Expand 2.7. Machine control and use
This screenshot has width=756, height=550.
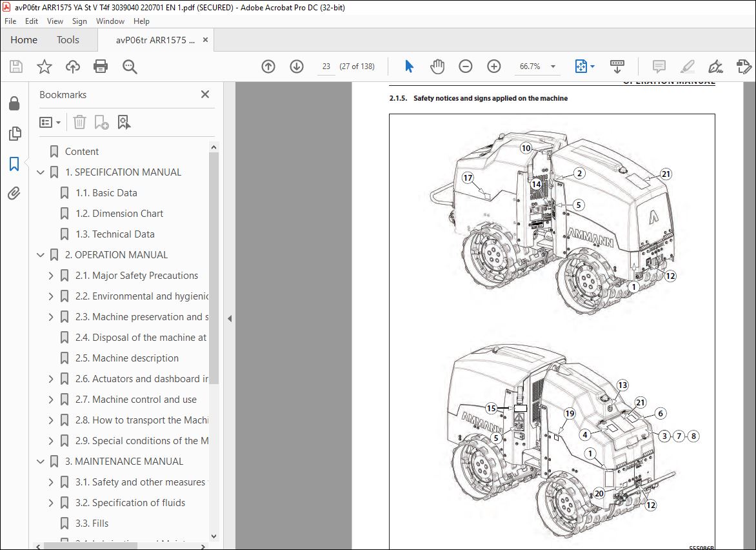pos(50,400)
